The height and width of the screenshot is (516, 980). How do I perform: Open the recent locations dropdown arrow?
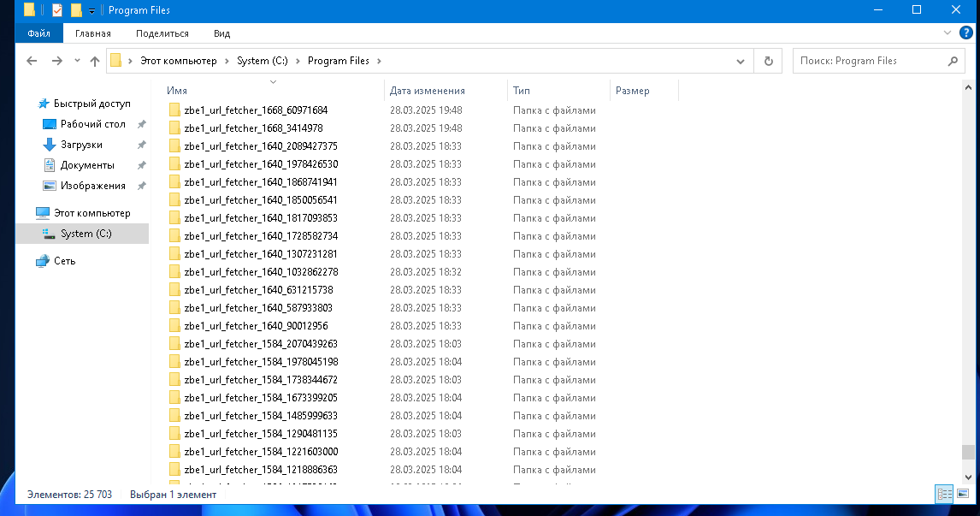(77, 61)
